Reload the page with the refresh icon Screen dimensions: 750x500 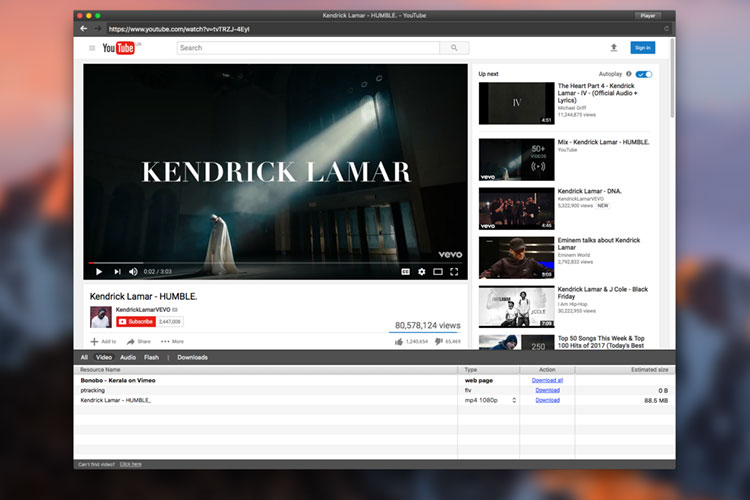[x=666, y=29]
